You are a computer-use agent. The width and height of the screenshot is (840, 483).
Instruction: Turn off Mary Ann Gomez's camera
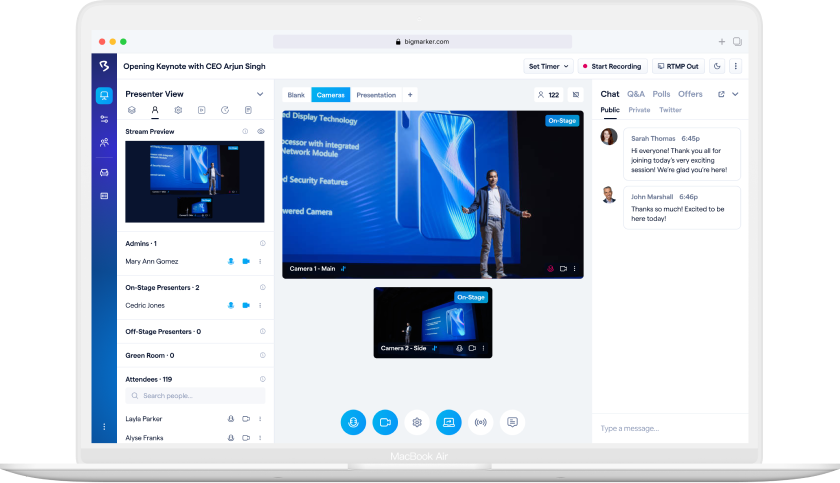point(246,261)
